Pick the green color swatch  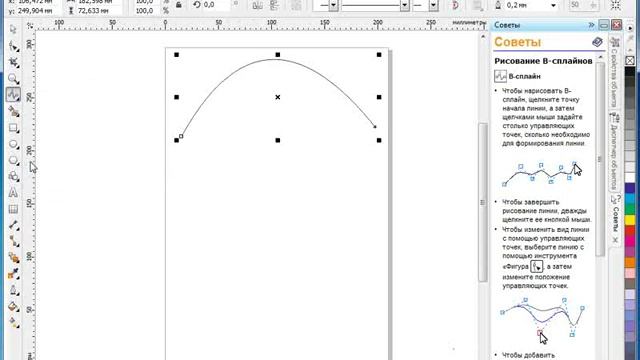click(x=630, y=209)
